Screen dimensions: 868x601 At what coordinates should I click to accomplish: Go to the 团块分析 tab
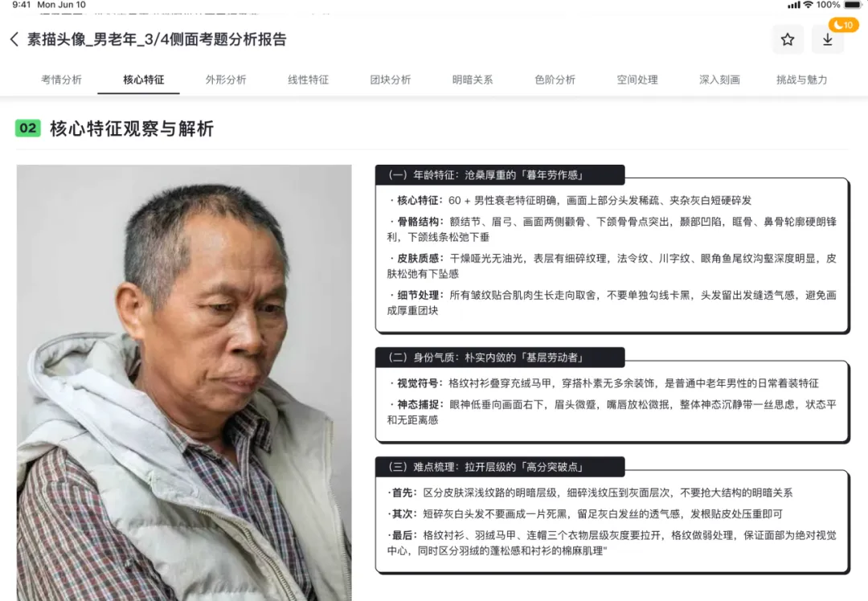391,80
